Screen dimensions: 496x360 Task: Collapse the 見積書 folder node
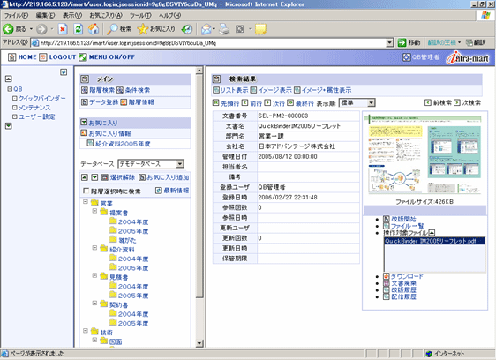95,276
